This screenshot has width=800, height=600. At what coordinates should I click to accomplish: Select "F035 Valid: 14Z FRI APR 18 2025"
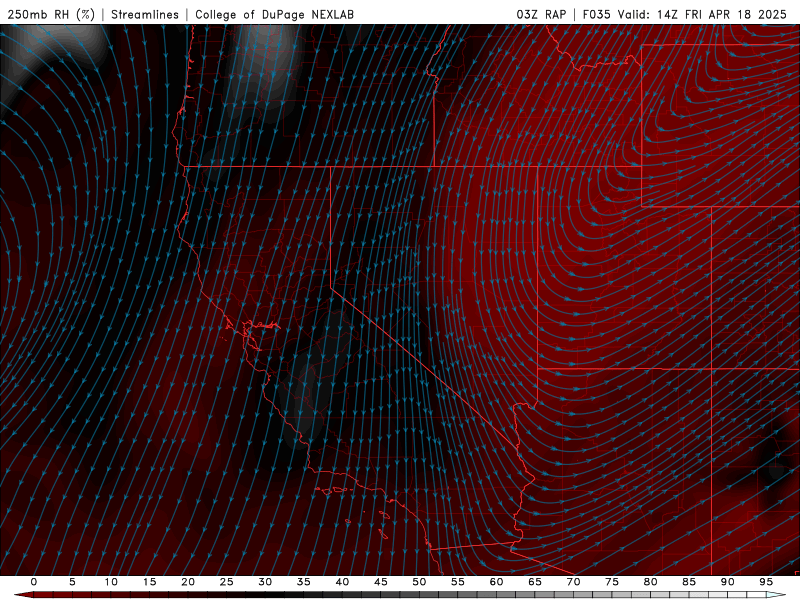click(685, 15)
